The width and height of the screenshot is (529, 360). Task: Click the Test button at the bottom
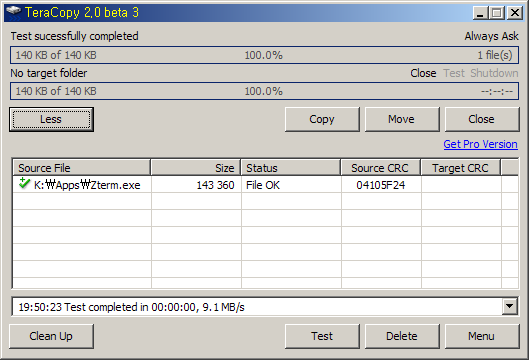point(322,336)
